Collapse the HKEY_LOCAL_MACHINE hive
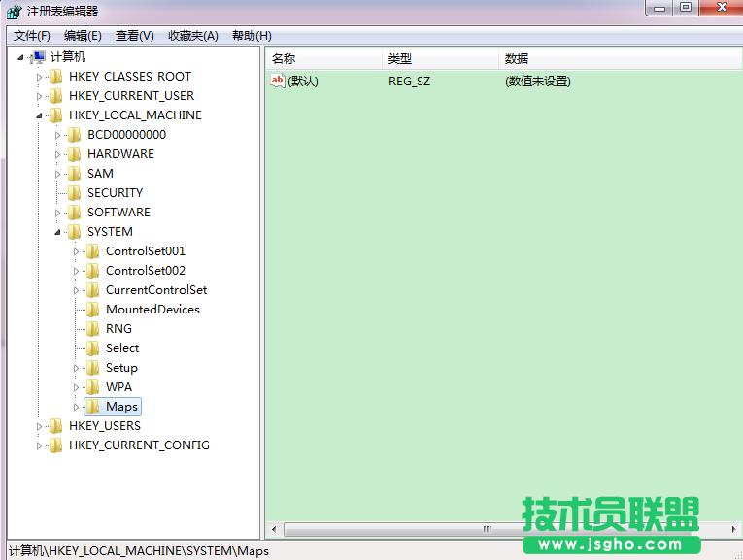743x560 pixels. tap(40, 115)
